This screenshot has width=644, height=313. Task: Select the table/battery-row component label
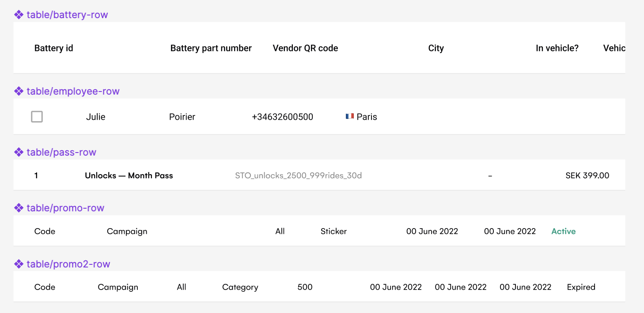coord(67,15)
